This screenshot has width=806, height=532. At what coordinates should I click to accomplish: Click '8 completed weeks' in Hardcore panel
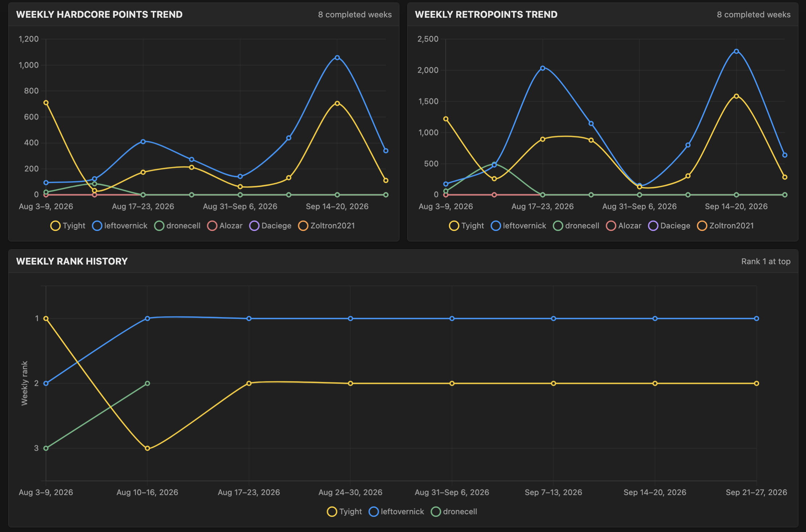[355, 14]
